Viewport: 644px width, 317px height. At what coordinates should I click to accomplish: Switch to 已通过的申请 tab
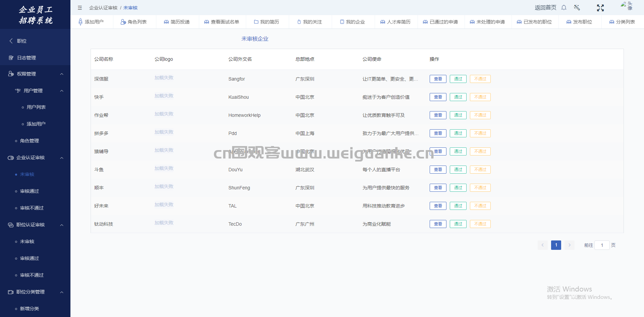pos(440,22)
